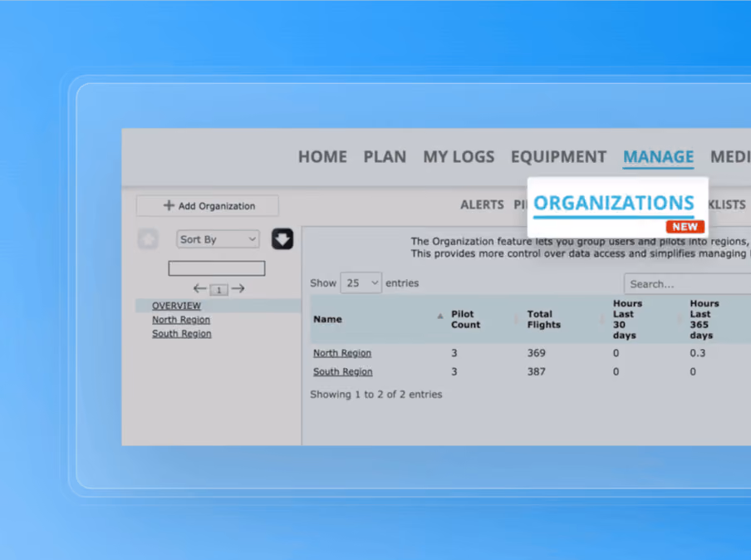Open the EQUIPMENT menu
This screenshot has height=560, width=751.
tap(558, 157)
